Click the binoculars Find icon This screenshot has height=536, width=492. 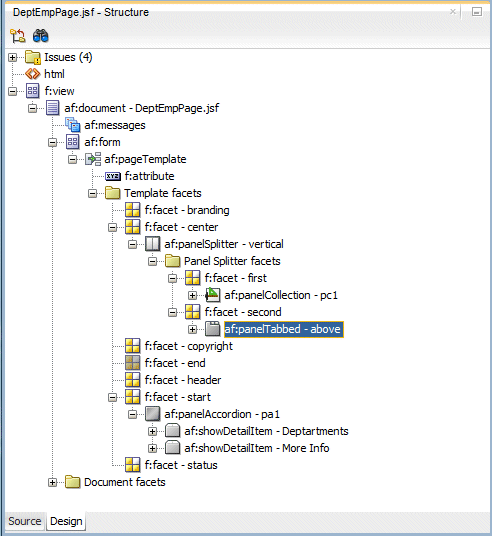click(41, 36)
